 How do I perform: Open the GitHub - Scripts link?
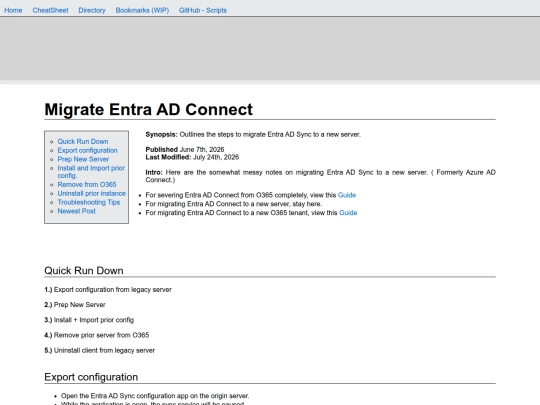pos(202,10)
